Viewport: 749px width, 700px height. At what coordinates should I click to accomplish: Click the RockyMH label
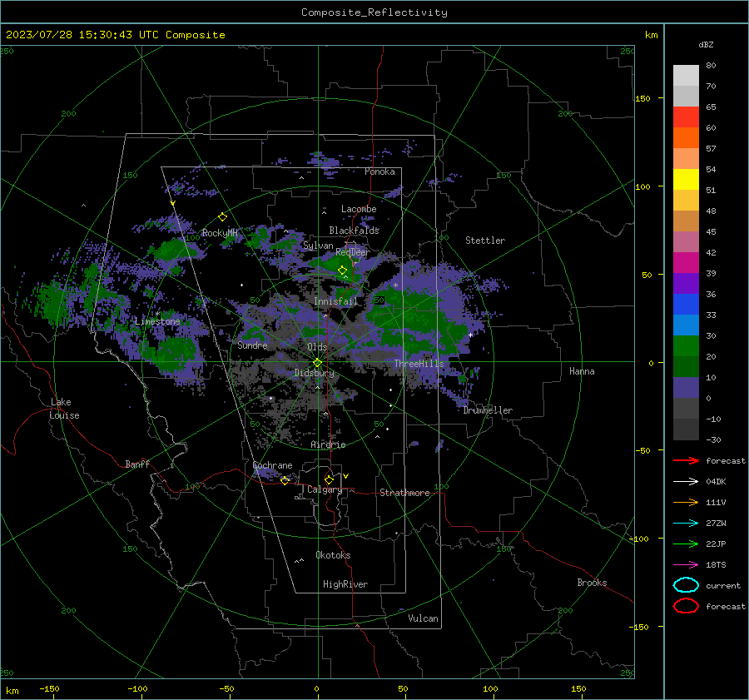point(220,233)
